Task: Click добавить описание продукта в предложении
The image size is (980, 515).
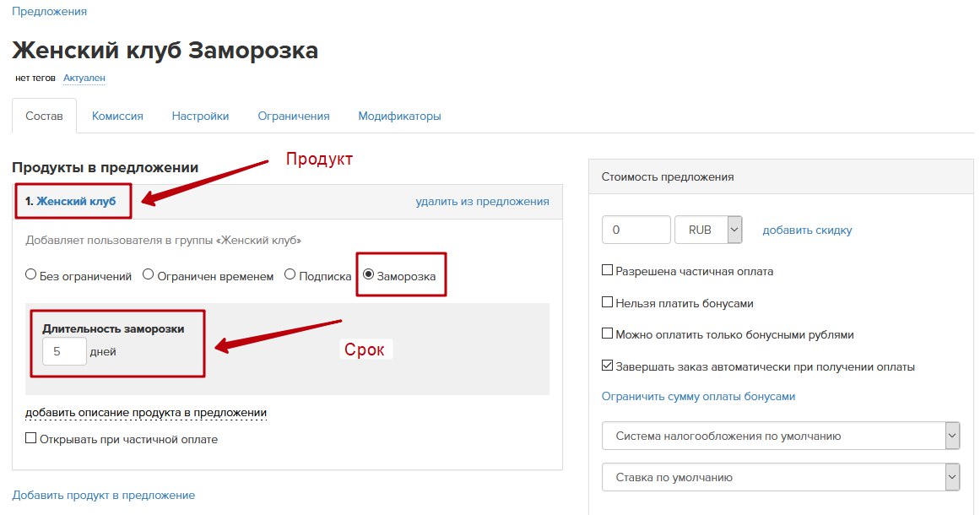Action: [x=146, y=413]
